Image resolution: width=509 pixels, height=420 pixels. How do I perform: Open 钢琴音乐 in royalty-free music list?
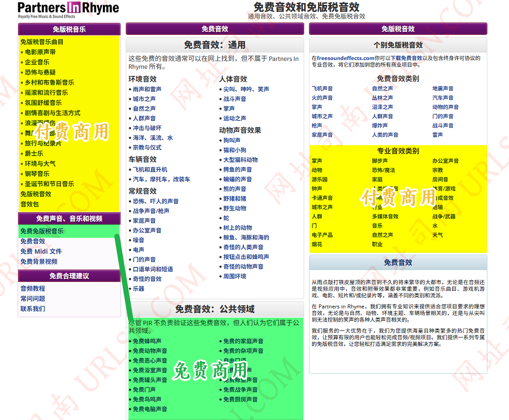[37, 174]
